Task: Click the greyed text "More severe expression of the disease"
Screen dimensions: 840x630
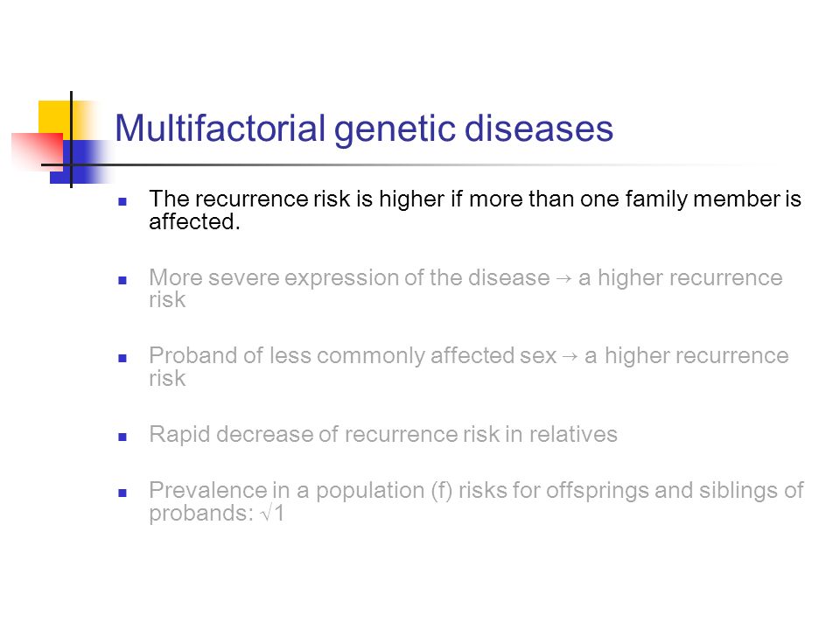Action: point(349,277)
